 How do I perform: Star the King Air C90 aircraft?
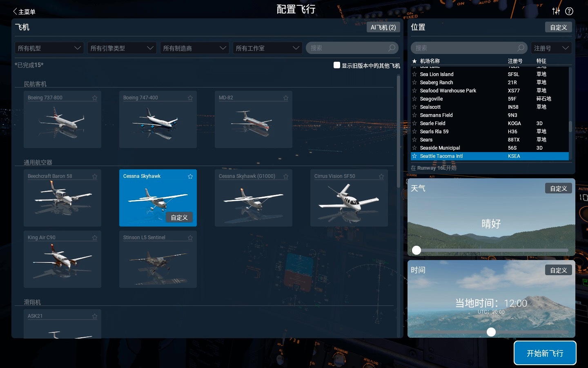95,238
